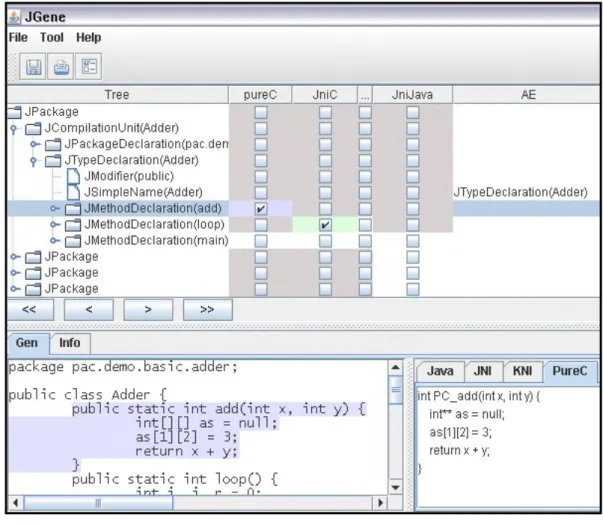Viewport: 603px width, 526px height.
Task: Open the File menu
Action: click(x=18, y=38)
